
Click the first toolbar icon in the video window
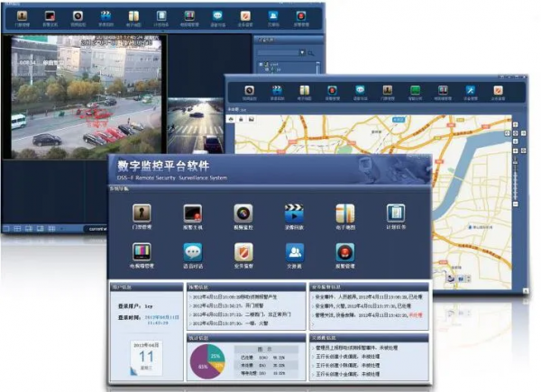point(20,16)
